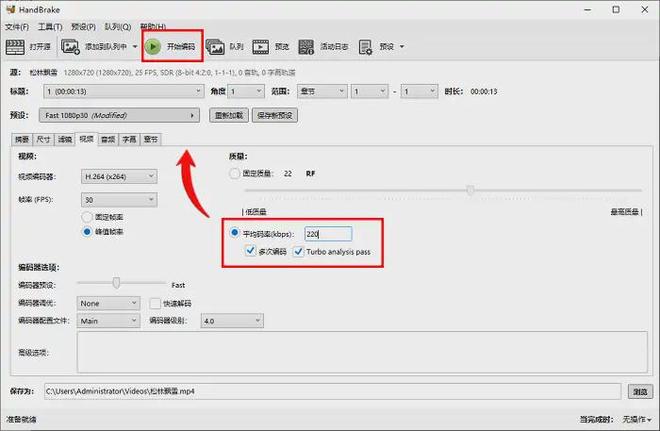Open the 编码器级别 dropdown showing 4.0

pos(232,321)
